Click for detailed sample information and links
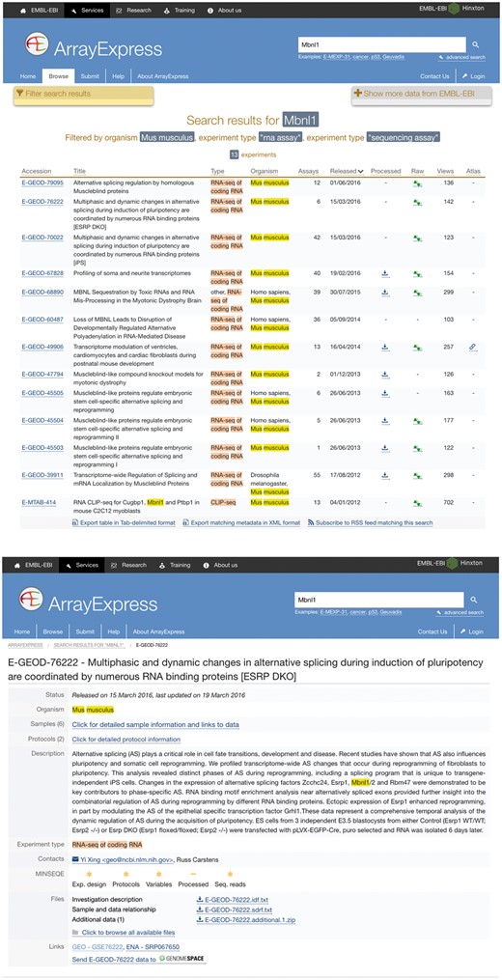 155,724
